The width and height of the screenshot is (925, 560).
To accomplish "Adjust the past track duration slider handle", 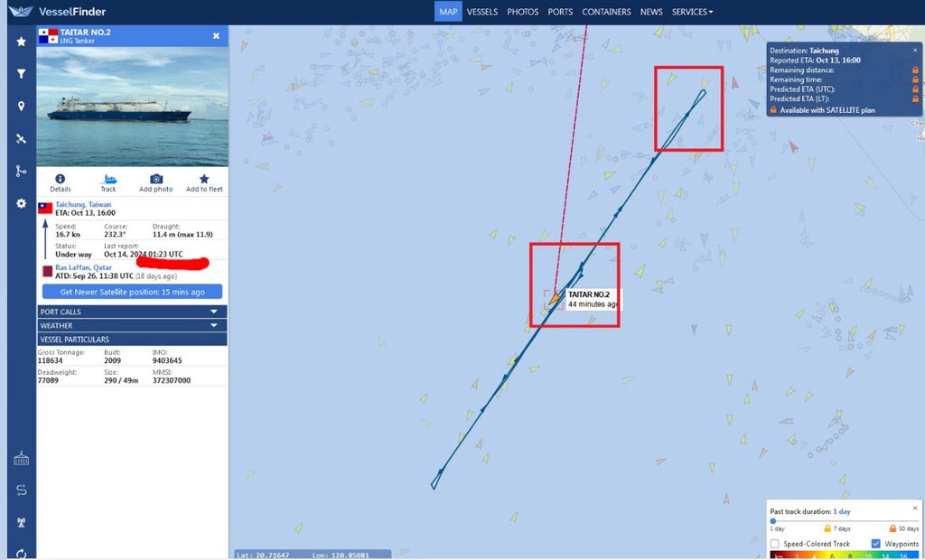I will pyautogui.click(x=773, y=521).
